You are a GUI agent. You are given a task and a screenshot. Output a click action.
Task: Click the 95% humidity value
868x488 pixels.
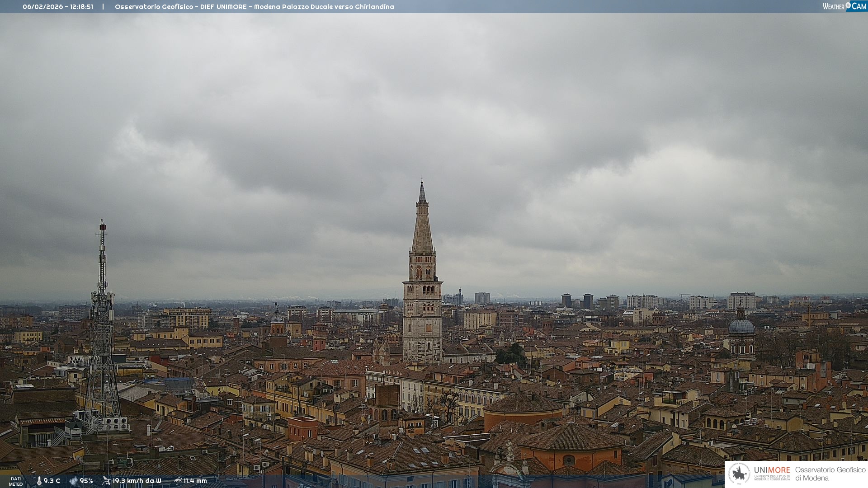tap(86, 481)
